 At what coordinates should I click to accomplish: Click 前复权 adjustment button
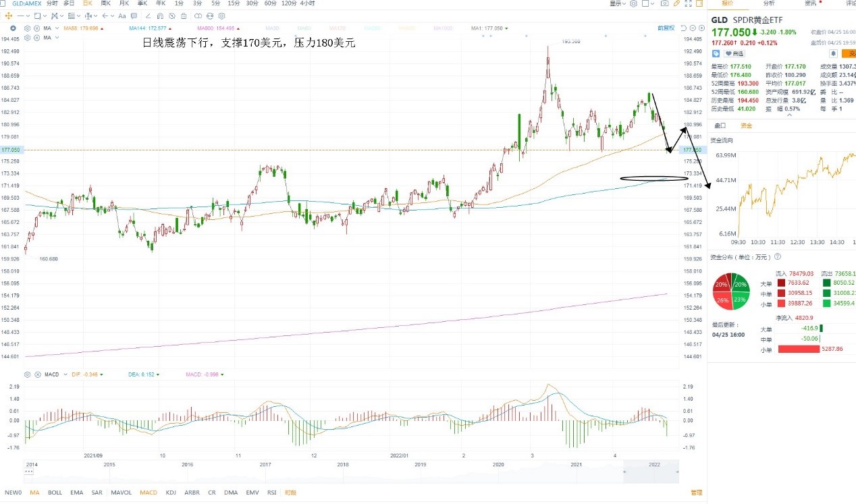pos(666,28)
